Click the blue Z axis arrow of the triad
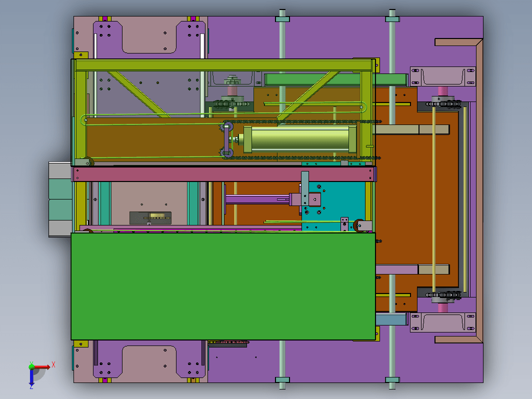The image size is (532, 399). pyautogui.click(x=31, y=377)
